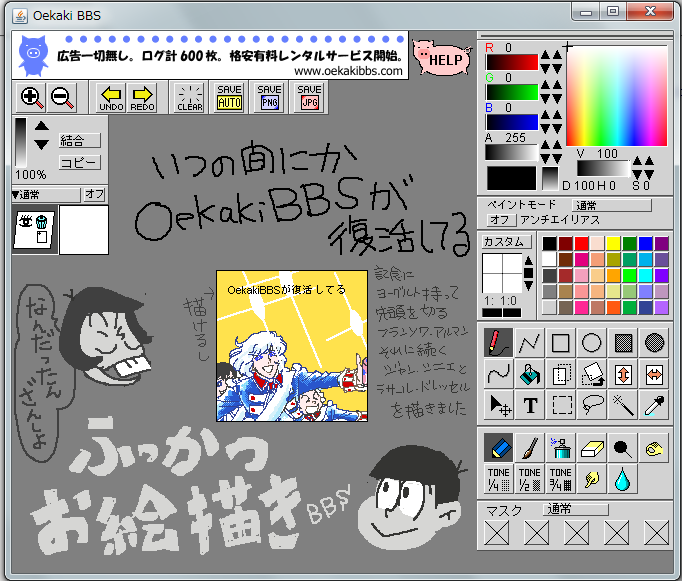The image size is (682, 581).
Task: Undo the last stroke
Action: tap(111, 97)
